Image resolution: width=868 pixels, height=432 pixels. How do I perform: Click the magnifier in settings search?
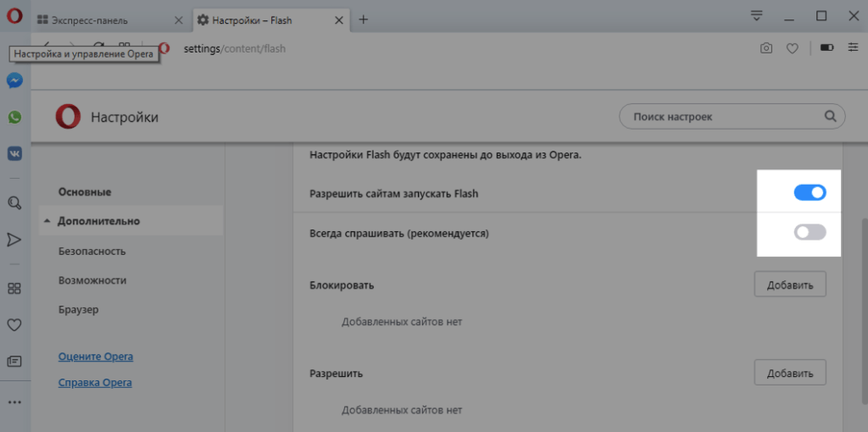[830, 116]
